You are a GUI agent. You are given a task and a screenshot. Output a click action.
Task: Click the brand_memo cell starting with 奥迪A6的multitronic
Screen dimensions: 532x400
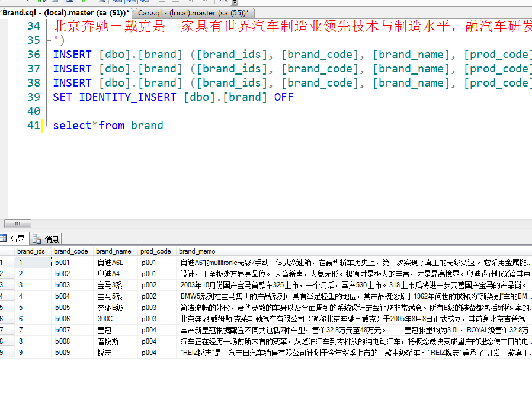pos(354,263)
